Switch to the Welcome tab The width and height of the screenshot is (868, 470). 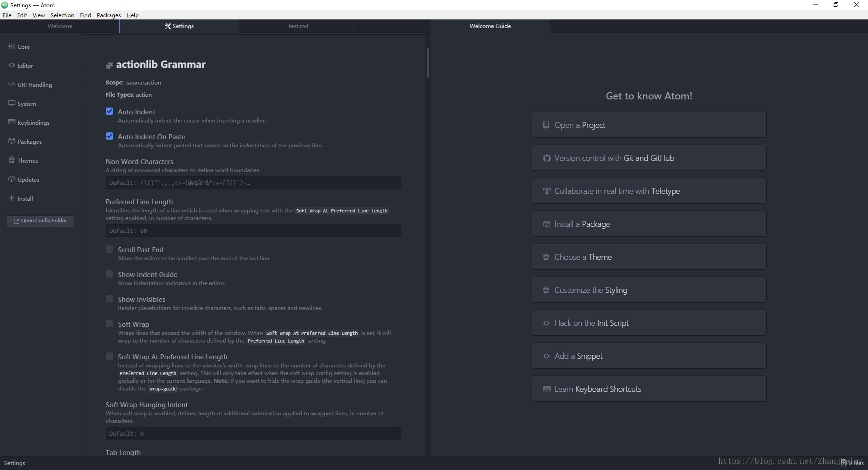coord(60,26)
